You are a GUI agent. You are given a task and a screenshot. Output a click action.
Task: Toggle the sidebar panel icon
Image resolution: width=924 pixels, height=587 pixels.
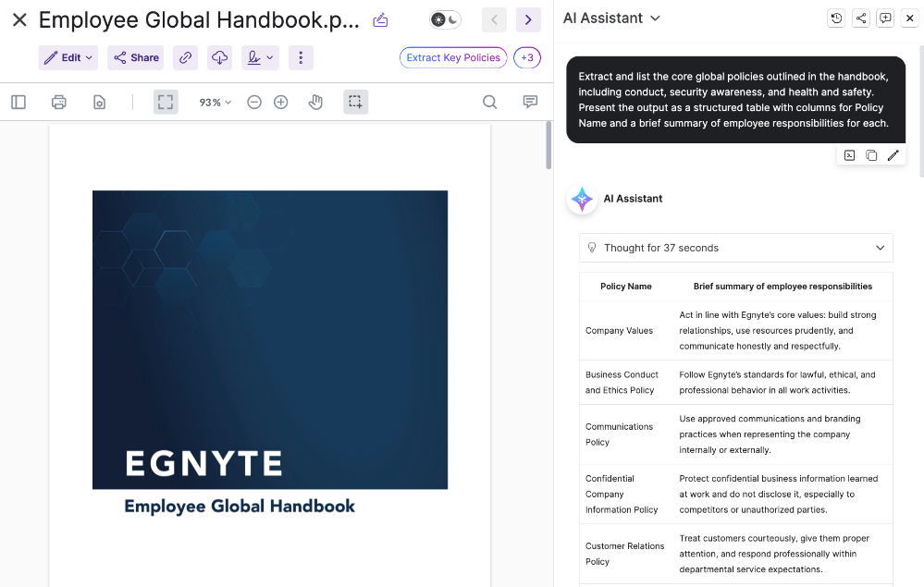(18, 103)
